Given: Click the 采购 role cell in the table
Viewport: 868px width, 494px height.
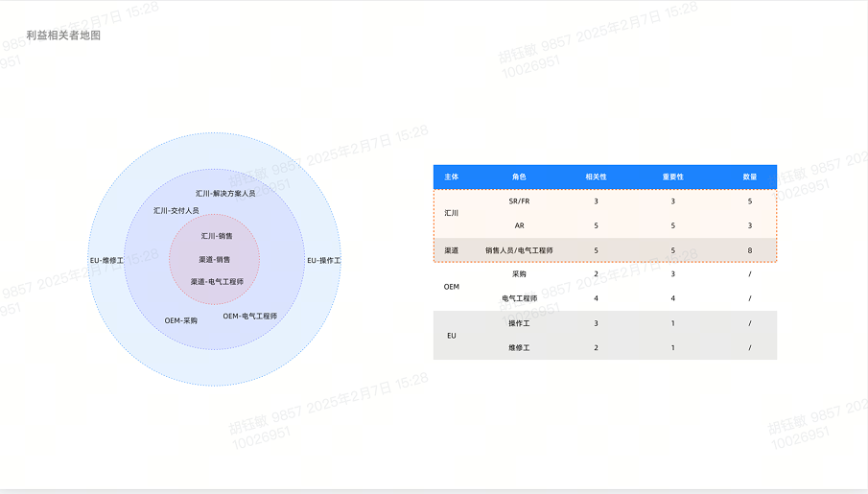Looking at the screenshot, I should (x=519, y=274).
